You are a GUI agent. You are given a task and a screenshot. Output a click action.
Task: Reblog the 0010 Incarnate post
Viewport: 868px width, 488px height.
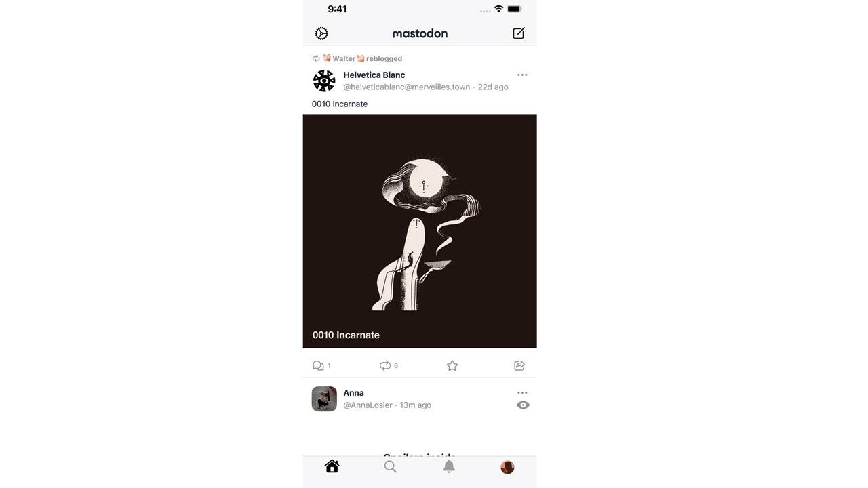click(x=389, y=365)
